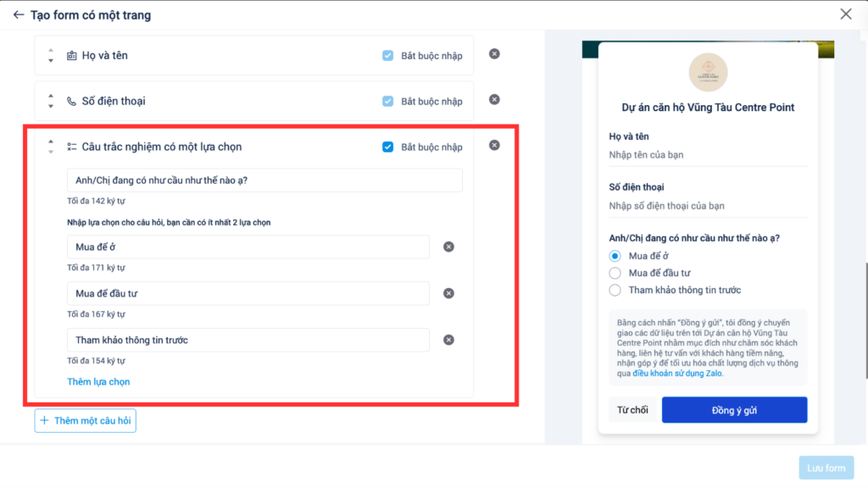The width and height of the screenshot is (868, 488).
Task: Click Từ chối in the preview
Action: [632, 410]
